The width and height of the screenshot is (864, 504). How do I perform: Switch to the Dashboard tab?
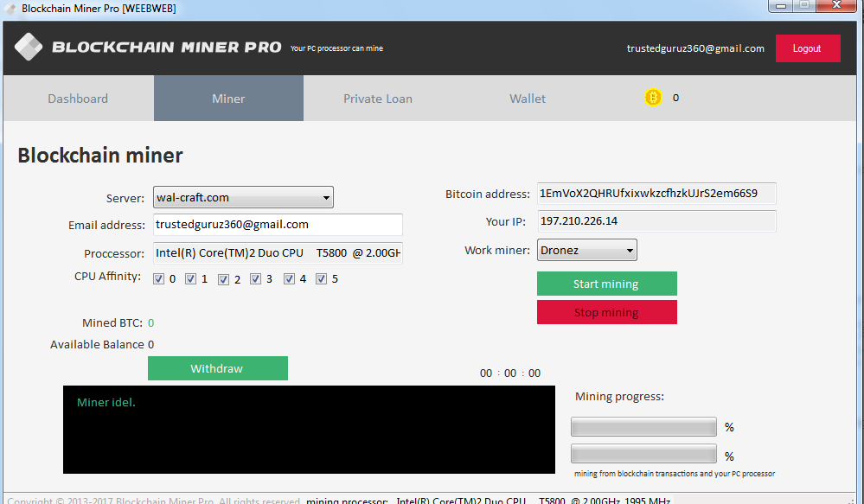pyautogui.click(x=78, y=98)
